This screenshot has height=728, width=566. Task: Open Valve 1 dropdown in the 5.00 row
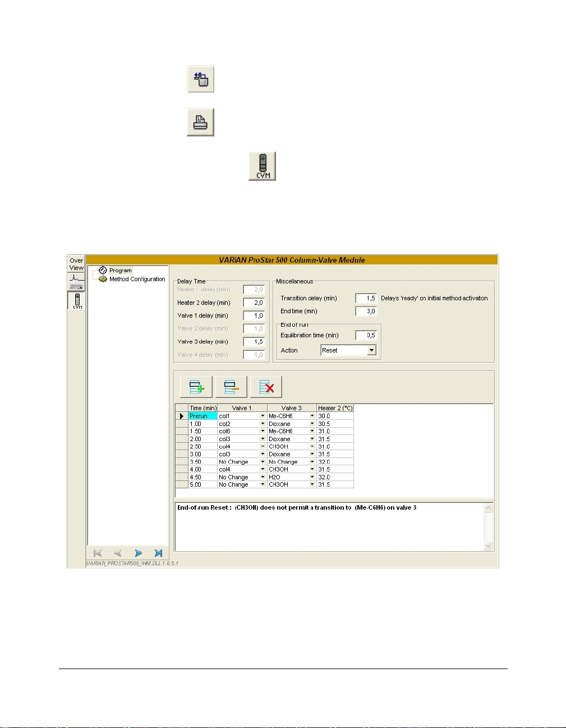point(263,484)
